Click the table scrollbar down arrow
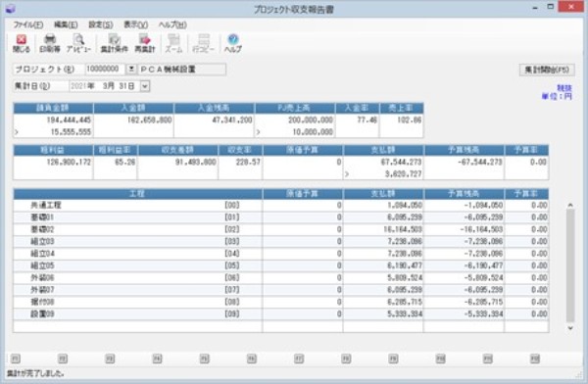Image resolution: width=588 pixels, height=384 pixels. coord(570,328)
